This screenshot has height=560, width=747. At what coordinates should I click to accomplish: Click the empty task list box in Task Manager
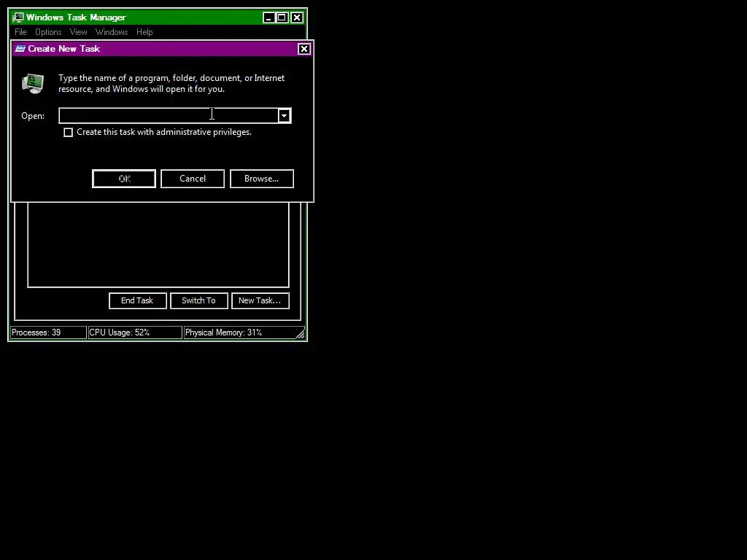(158, 245)
